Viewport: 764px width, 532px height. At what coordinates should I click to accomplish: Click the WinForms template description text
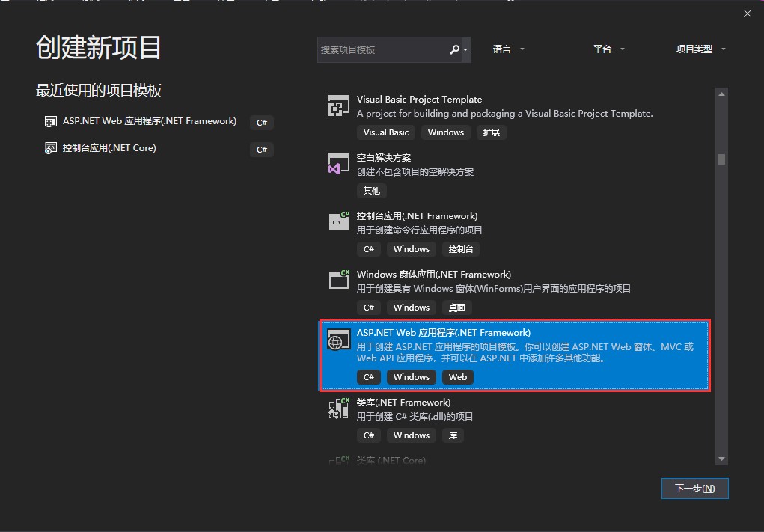pyautogui.click(x=494, y=288)
